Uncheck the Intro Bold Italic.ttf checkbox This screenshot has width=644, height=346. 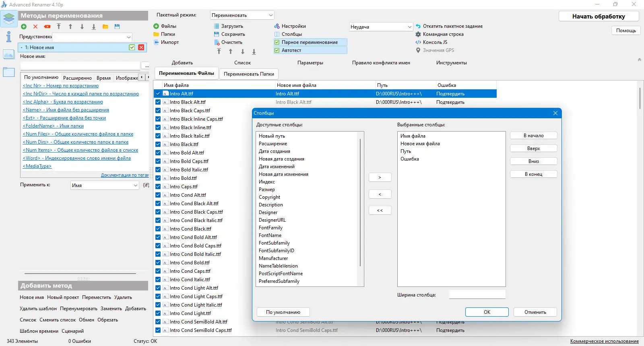pos(158,169)
